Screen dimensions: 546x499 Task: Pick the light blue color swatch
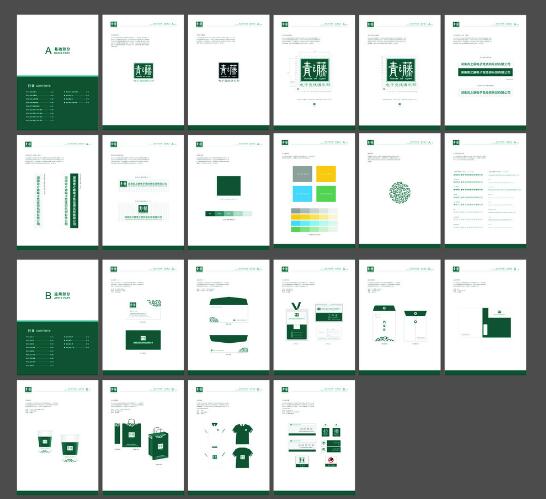[x=302, y=194]
